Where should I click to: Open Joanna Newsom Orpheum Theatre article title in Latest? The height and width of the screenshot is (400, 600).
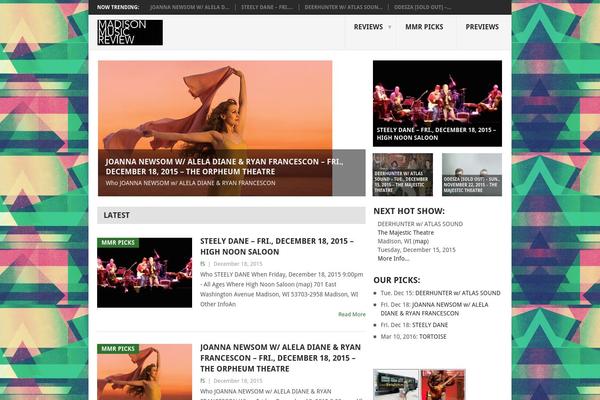(280, 358)
